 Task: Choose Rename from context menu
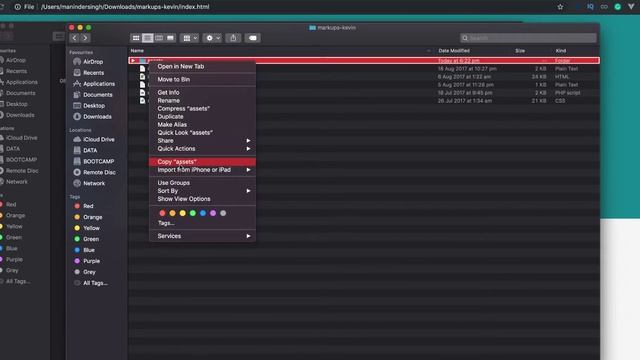coord(202,100)
